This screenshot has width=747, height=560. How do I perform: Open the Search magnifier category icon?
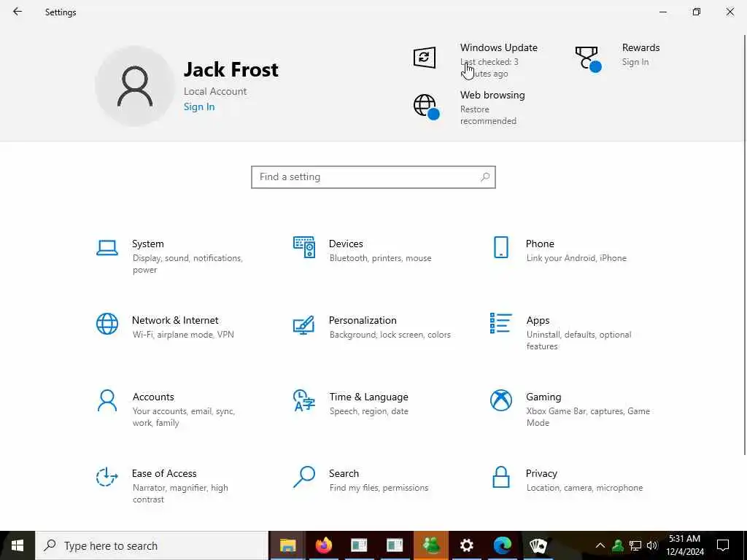(x=304, y=477)
